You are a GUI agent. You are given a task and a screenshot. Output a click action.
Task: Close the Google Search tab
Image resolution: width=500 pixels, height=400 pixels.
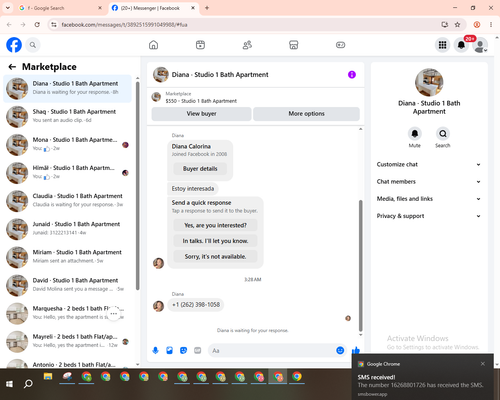(100, 8)
